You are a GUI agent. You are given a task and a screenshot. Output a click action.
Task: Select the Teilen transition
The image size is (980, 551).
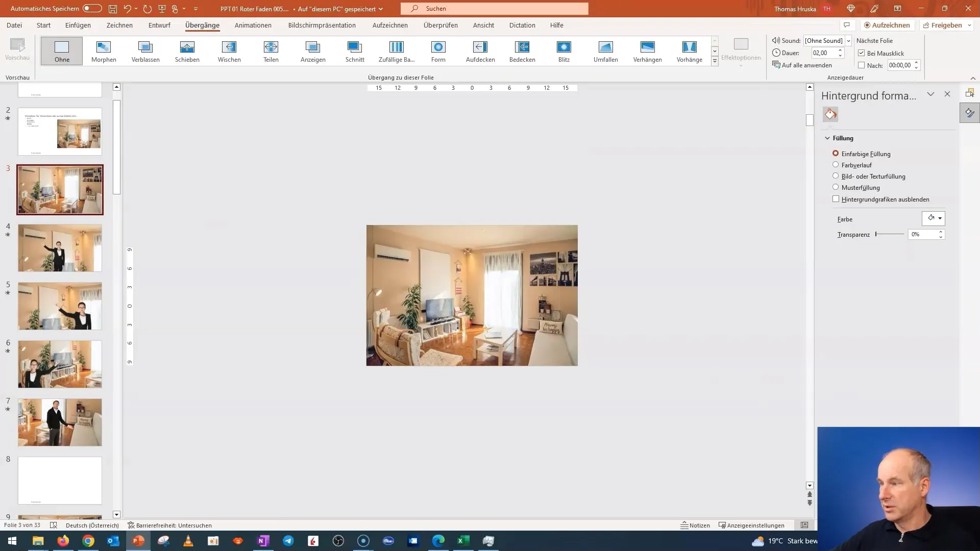point(271,51)
